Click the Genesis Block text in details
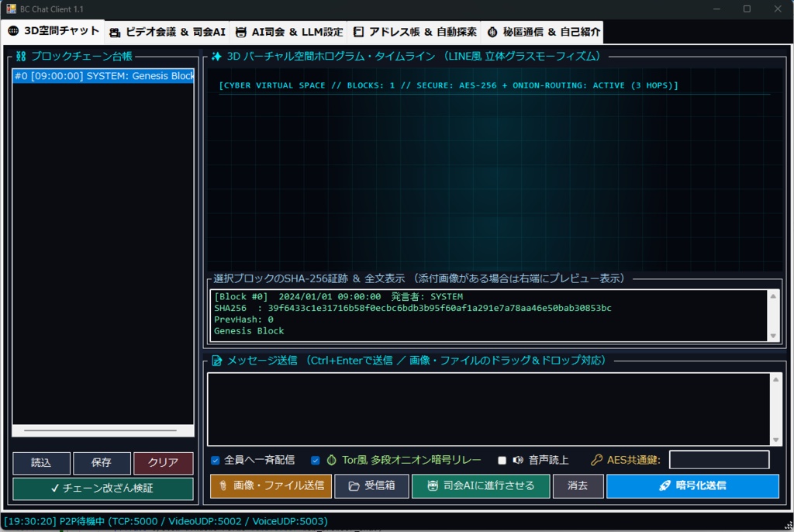Screen dimensions: 794x532 tap(249, 331)
